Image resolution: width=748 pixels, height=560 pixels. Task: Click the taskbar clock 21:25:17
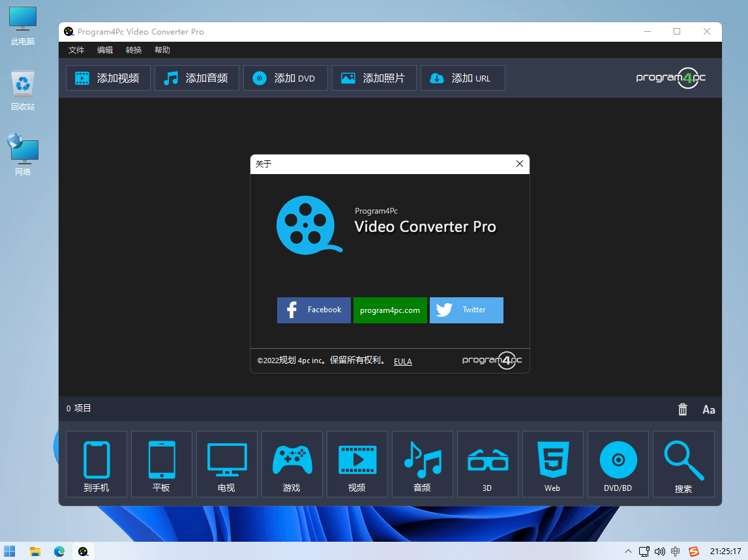726,552
